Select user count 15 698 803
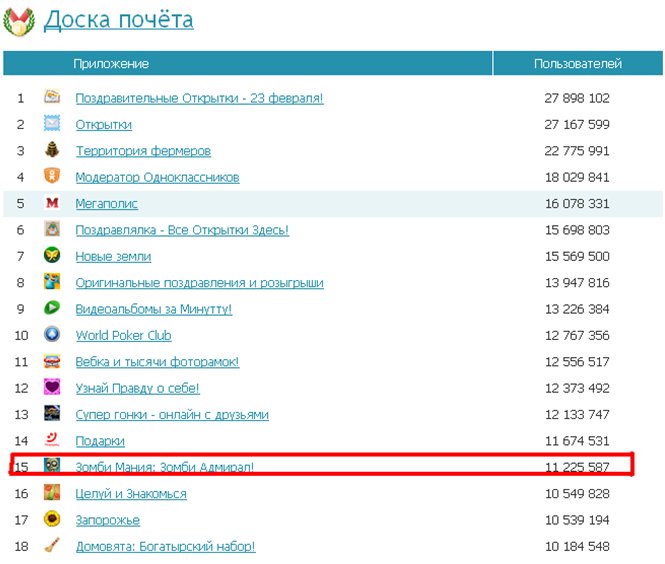The width and height of the screenshot is (665, 564). [x=577, y=230]
